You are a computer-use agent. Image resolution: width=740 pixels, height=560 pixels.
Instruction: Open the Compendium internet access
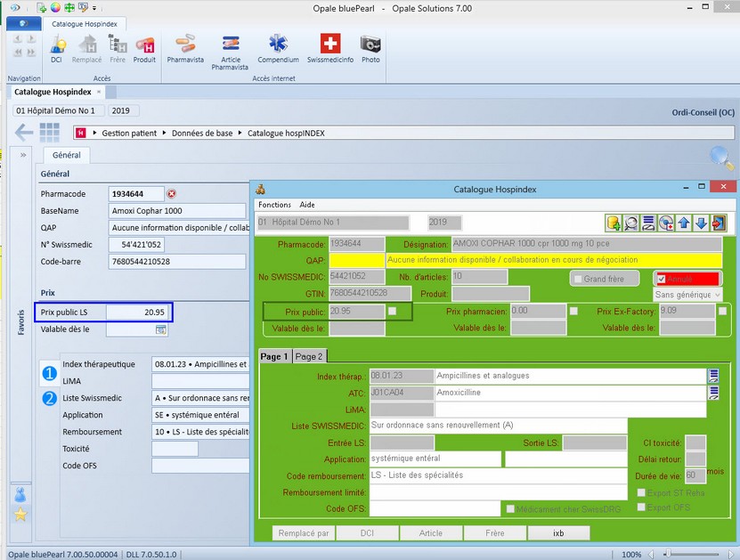[x=278, y=49]
